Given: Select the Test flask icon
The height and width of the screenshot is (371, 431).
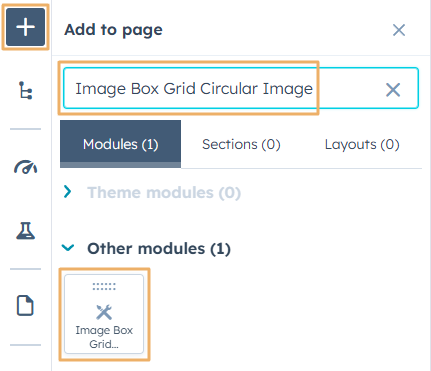Looking at the screenshot, I should (x=26, y=231).
